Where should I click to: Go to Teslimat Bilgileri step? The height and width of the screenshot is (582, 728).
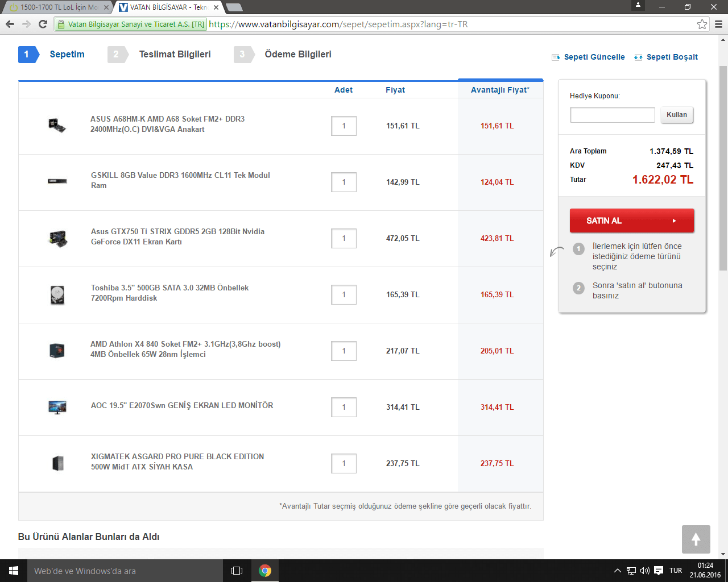click(159, 55)
